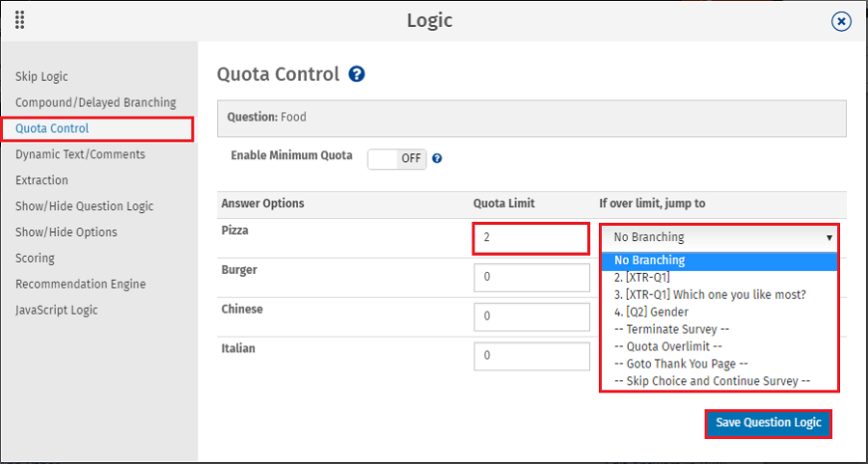Open JavaScript Logic in sidebar
Image resolution: width=868 pixels, height=464 pixels.
tap(57, 310)
